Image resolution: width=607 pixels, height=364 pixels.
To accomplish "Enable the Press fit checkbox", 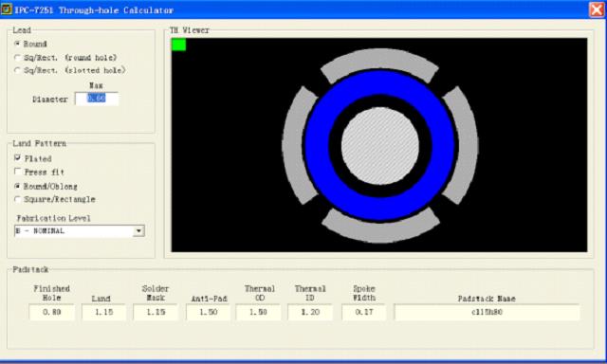I will coord(17,171).
